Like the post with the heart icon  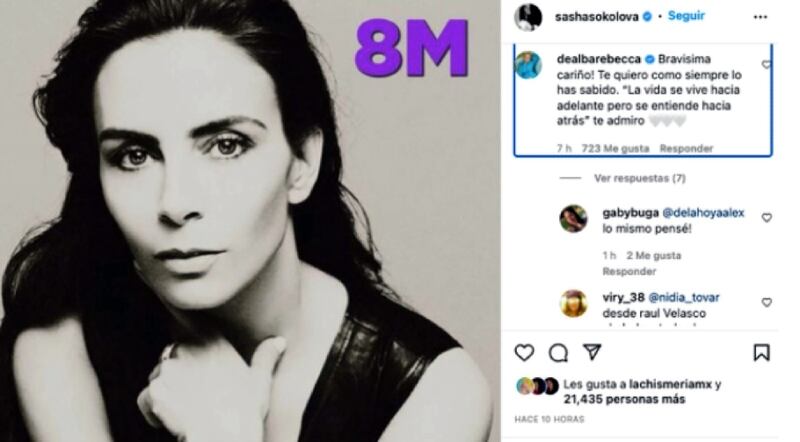pos(525,352)
